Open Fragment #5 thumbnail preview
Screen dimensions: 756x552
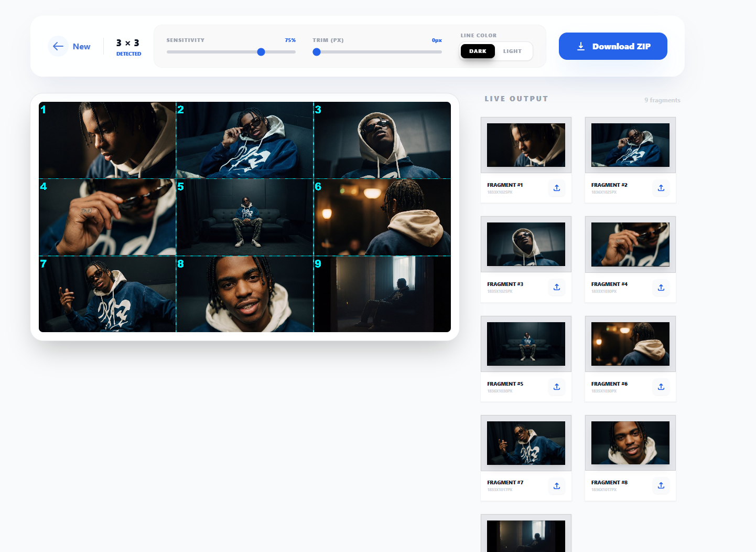(526, 344)
